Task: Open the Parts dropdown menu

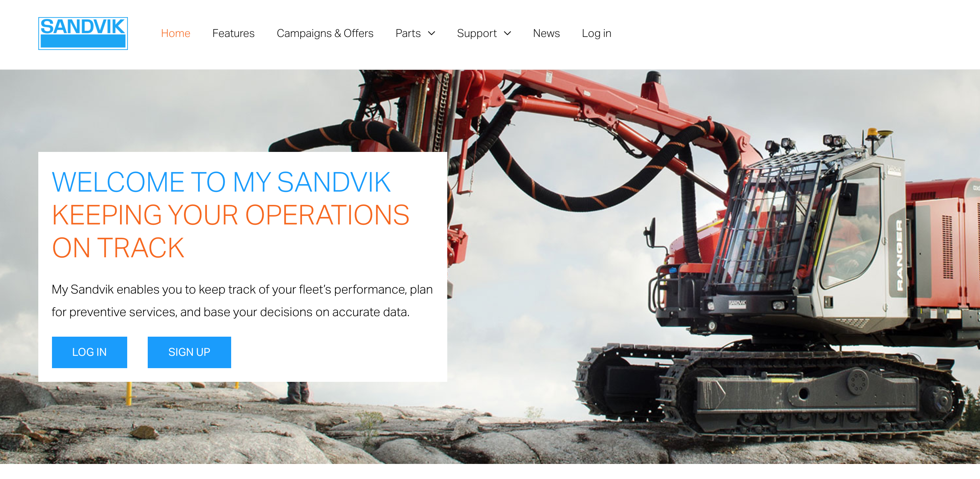Action: 415,33
